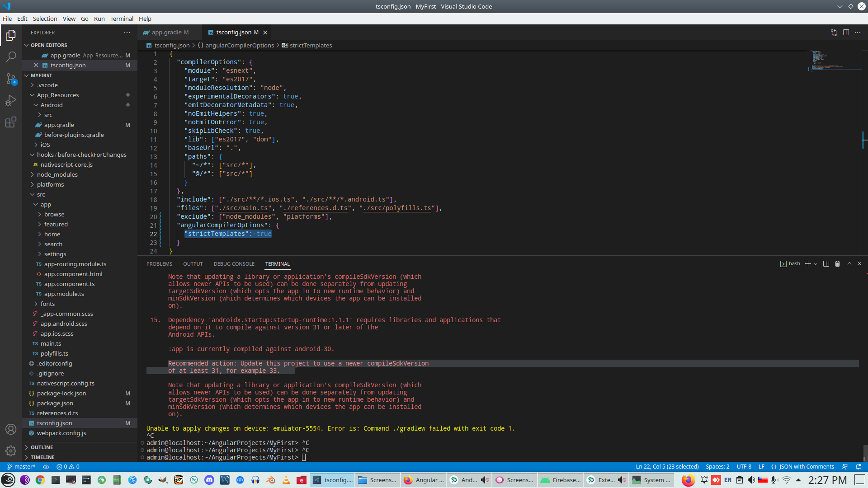This screenshot has width=868, height=488.
Task: Open the Extensions view
Action: (11, 122)
